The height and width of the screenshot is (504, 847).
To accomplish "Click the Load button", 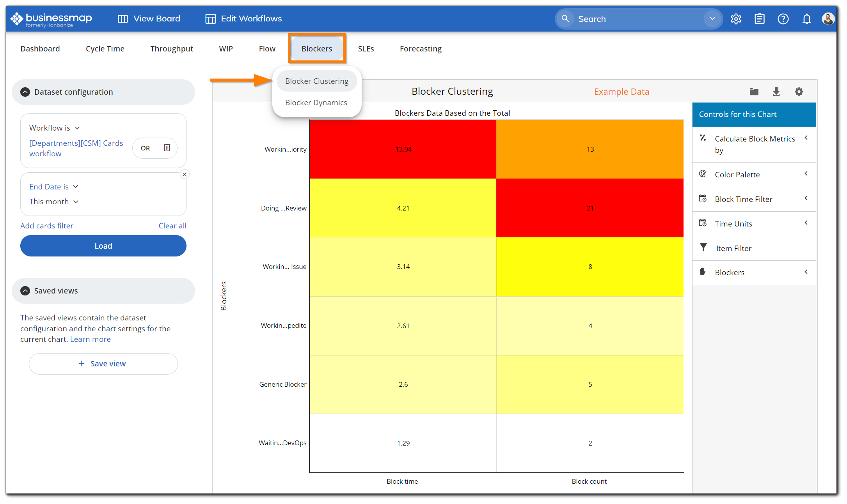I will pyautogui.click(x=103, y=246).
